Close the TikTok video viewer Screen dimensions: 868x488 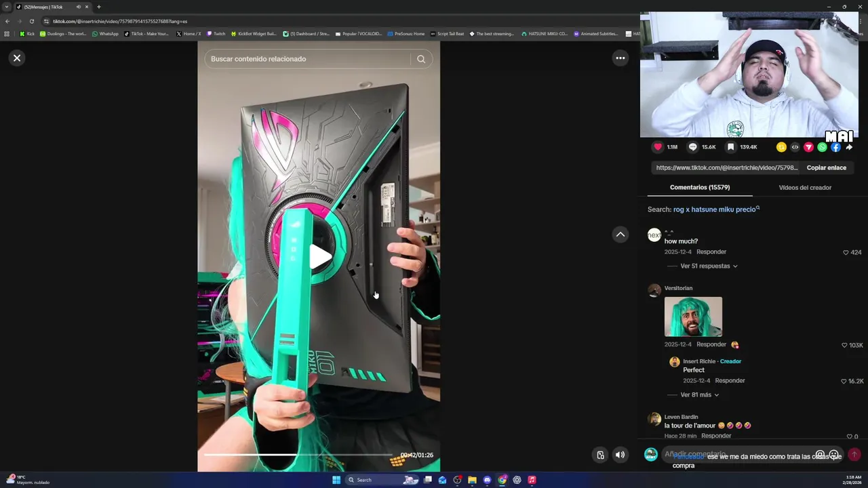pos(17,58)
